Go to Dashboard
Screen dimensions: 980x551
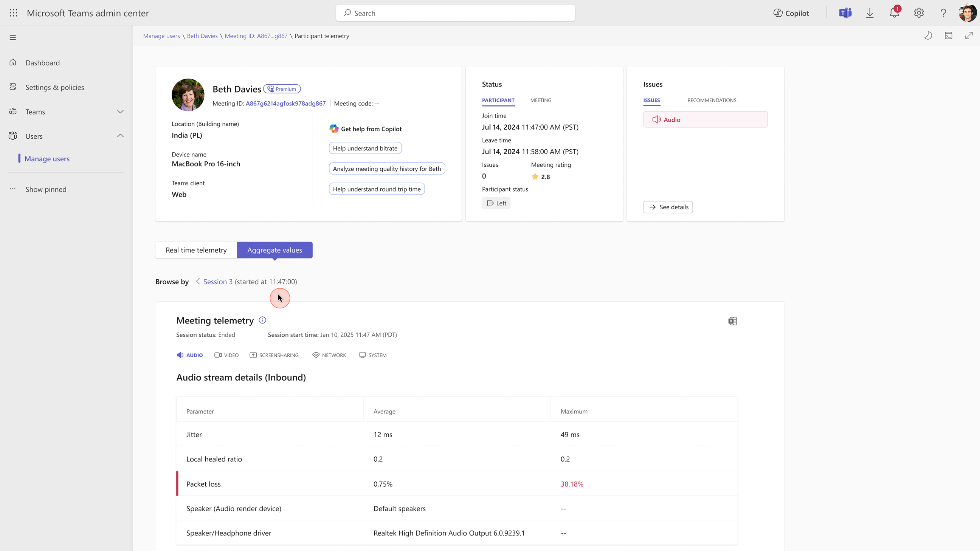pos(42,63)
